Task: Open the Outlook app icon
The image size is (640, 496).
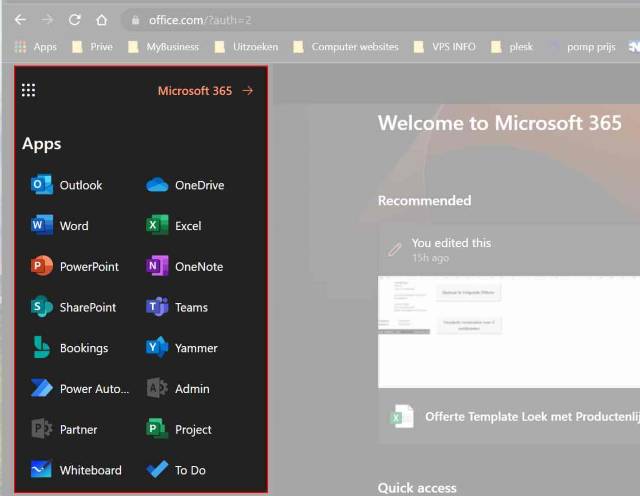Action: [x=42, y=185]
